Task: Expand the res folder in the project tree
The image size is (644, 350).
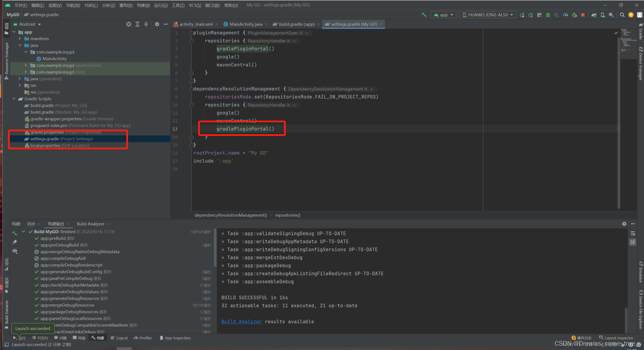Action: [20, 85]
